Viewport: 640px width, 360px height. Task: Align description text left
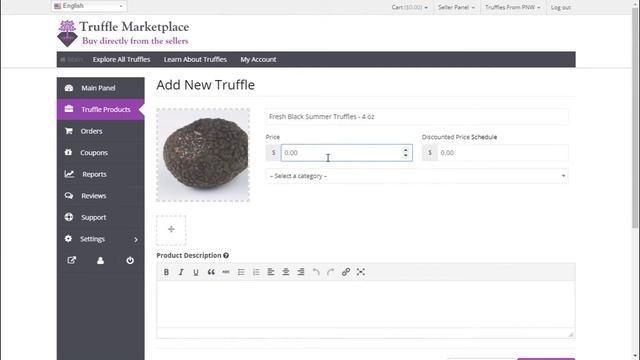271,272
